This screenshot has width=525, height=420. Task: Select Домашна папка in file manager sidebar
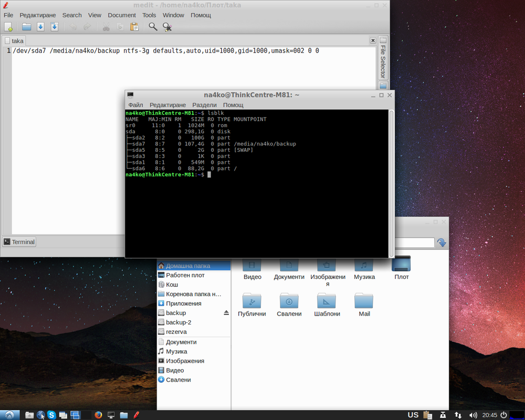[x=194, y=266]
